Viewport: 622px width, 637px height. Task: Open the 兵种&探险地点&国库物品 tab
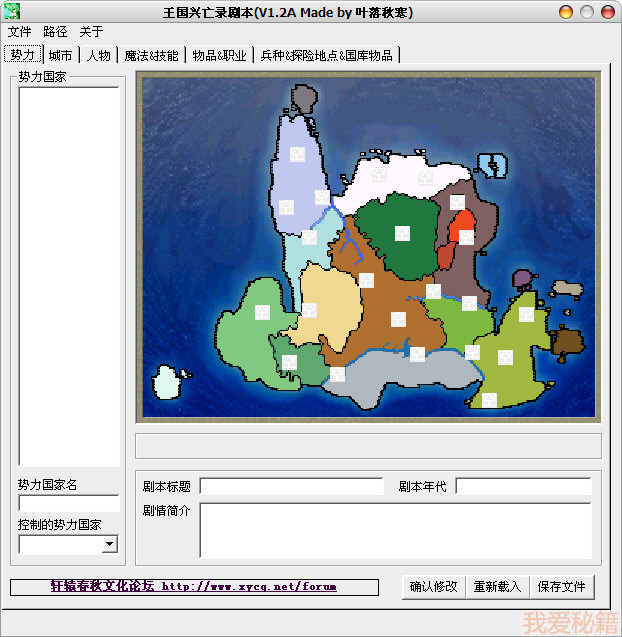coord(326,55)
